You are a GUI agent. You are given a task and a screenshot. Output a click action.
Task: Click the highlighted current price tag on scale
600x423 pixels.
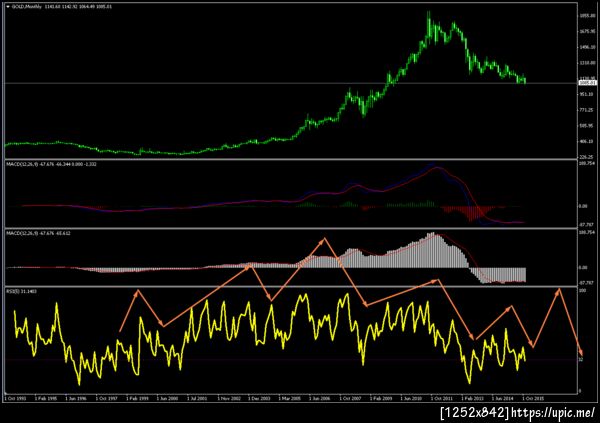pyautogui.click(x=588, y=83)
